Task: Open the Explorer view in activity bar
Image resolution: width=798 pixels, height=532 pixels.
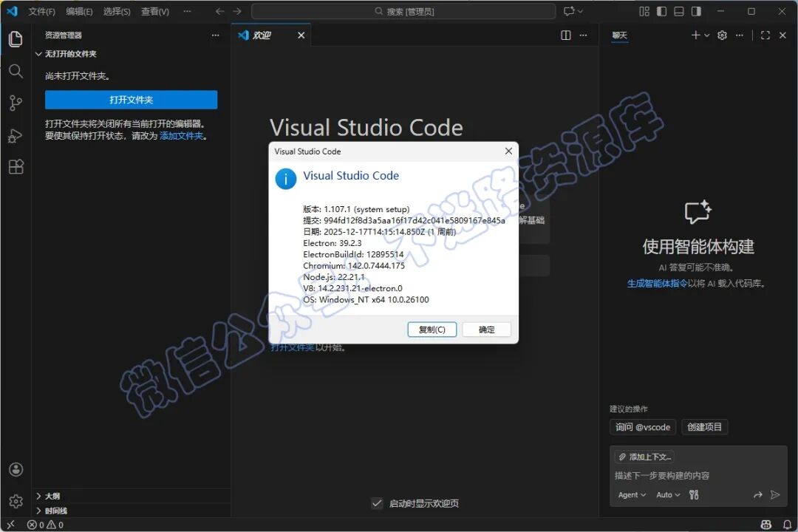Action: pos(16,39)
